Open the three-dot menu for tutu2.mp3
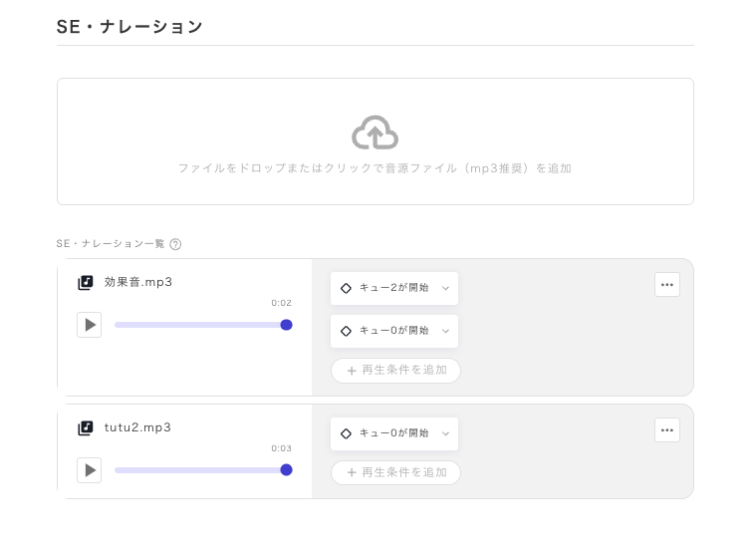756x551 pixels. pyautogui.click(x=667, y=430)
